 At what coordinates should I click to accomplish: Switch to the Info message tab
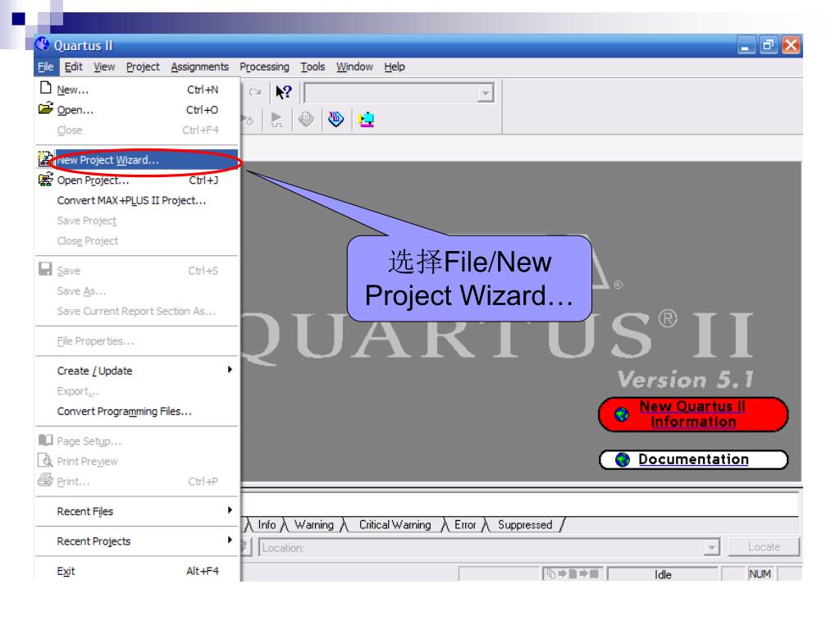click(x=267, y=525)
